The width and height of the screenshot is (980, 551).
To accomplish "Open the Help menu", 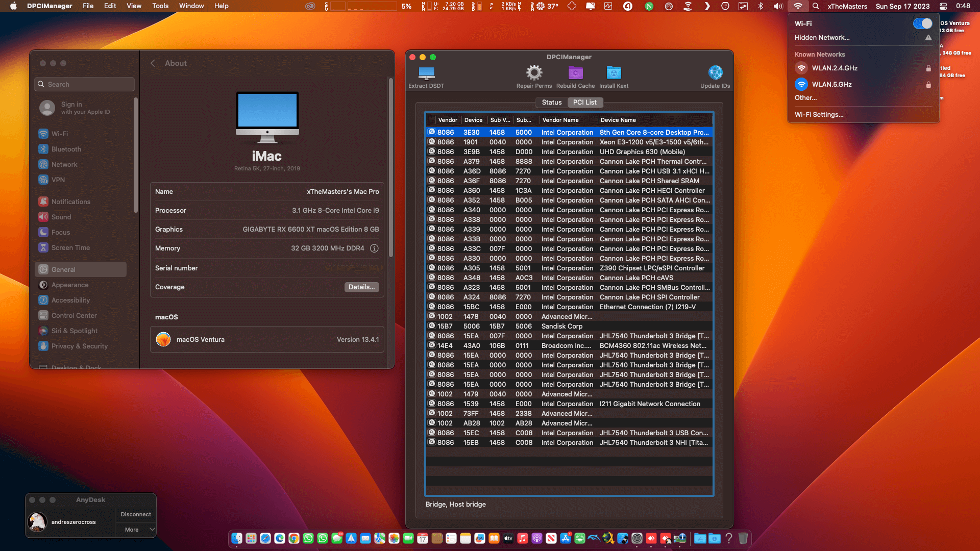I will 221,6.
